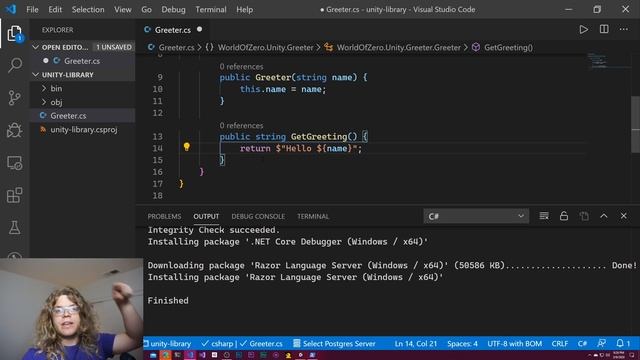Change line ending CRLF setting

click(560, 344)
